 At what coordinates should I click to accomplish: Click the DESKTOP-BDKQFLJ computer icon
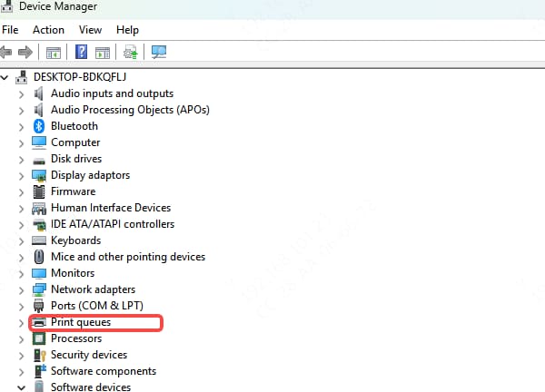22,77
